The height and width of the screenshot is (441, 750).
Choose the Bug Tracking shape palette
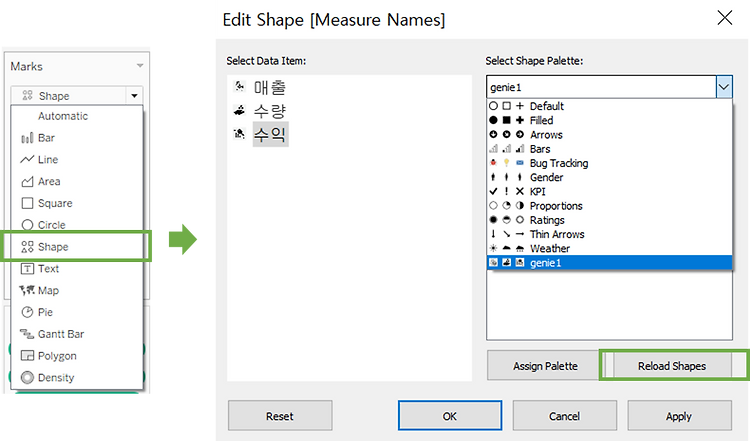click(x=609, y=163)
